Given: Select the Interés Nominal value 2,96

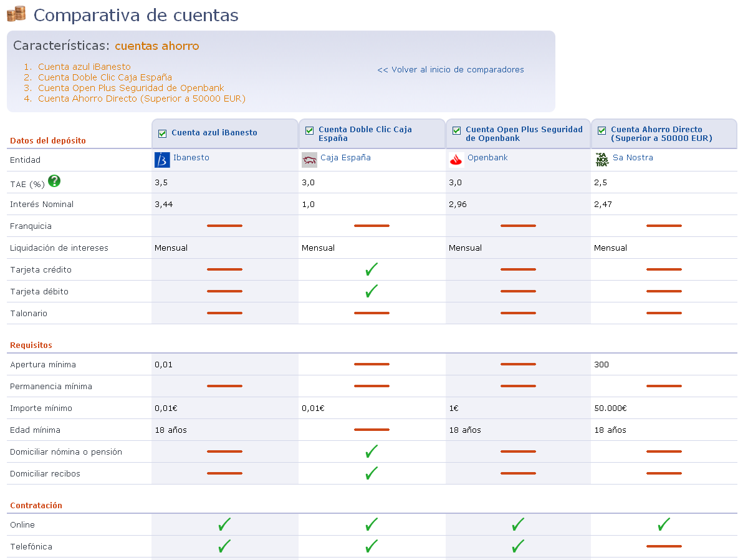Looking at the screenshot, I should 458,205.
